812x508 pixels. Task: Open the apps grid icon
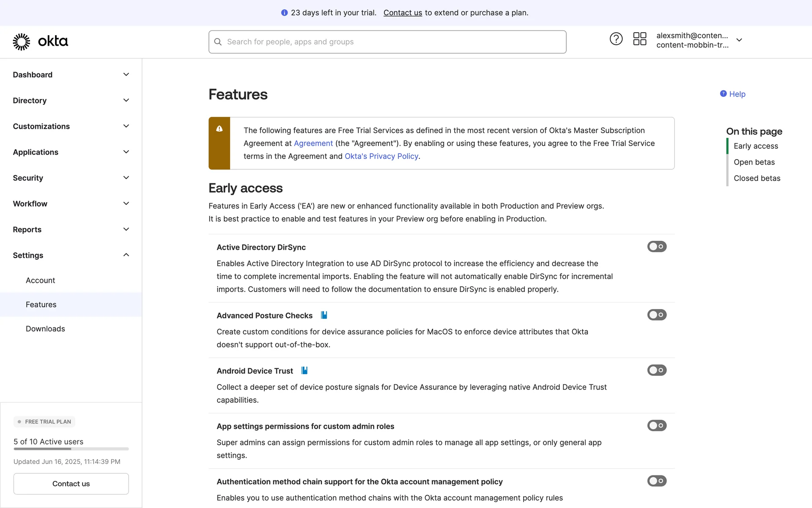639,39
